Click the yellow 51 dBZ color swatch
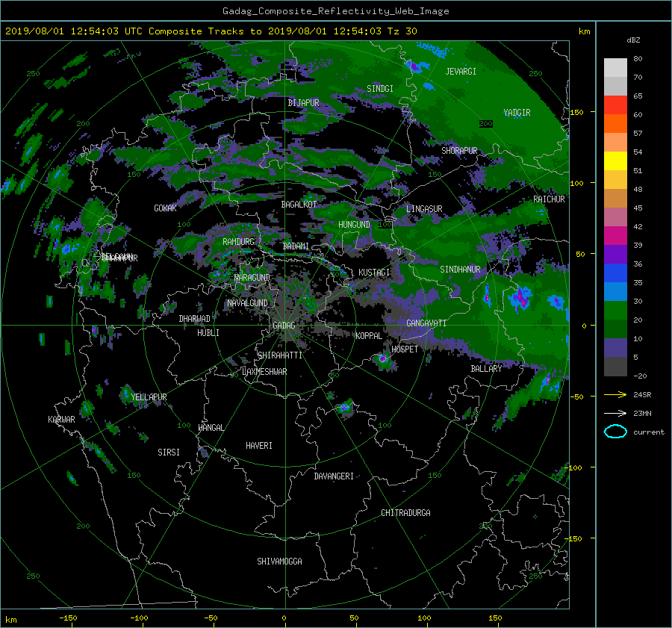This screenshot has width=672, height=628. pyautogui.click(x=615, y=161)
